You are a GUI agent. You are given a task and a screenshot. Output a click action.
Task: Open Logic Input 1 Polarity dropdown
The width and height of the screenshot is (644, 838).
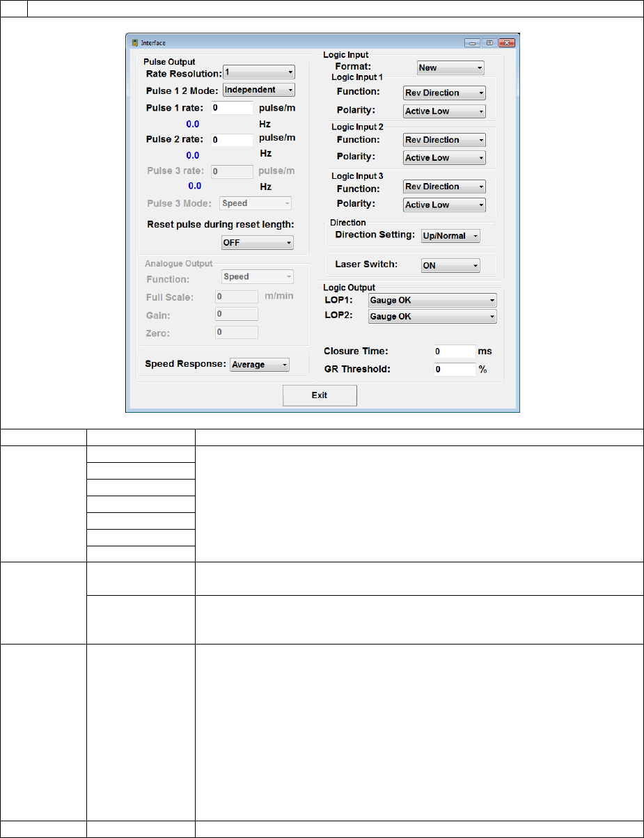coord(444,111)
